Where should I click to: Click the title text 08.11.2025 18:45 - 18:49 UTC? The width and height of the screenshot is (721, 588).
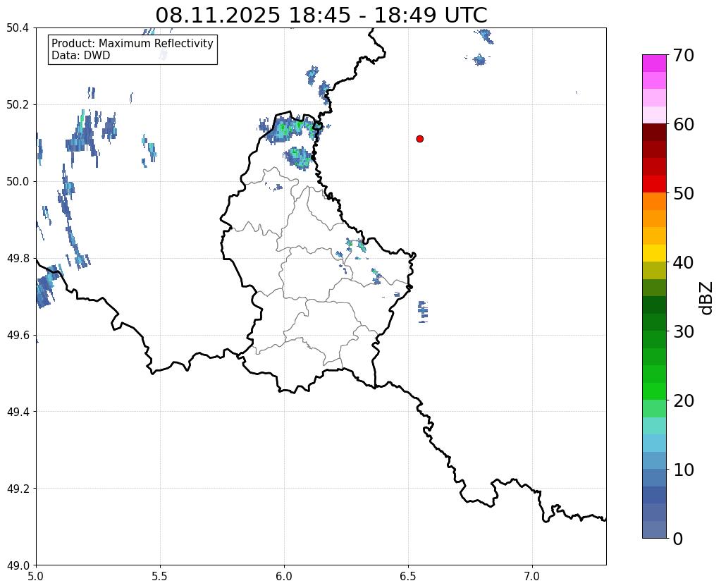pyautogui.click(x=321, y=15)
